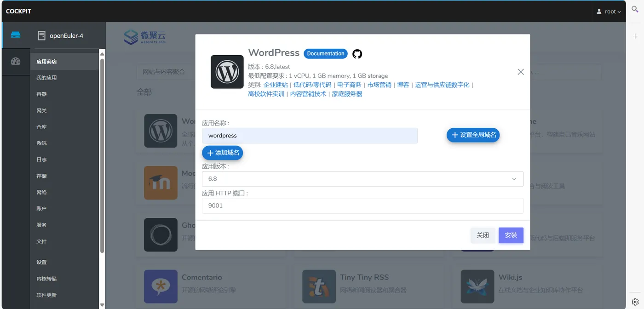Image resolution: width=644 pixels, height=309 pixels.
Task: Click the openEuler-4 host icon
Action: point(42,35)
